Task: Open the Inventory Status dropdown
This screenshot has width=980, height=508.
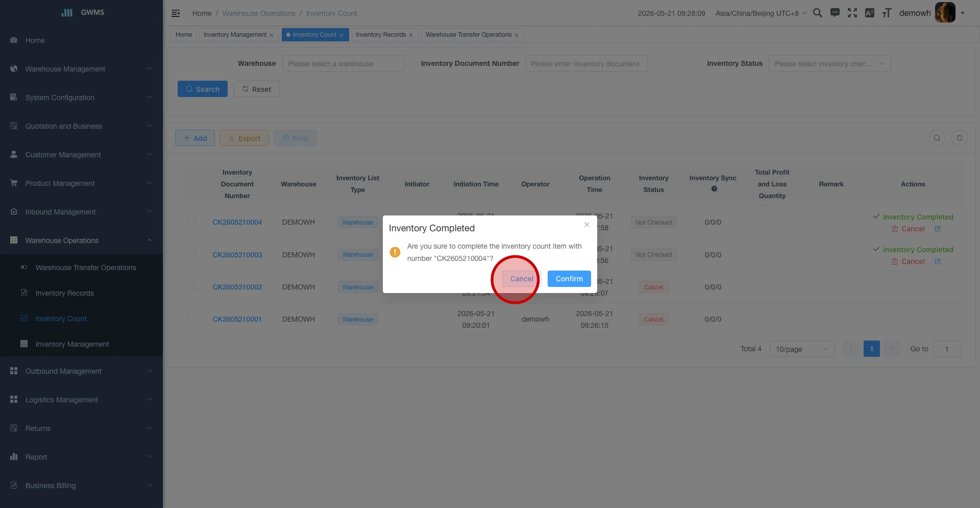Action: (830, 64)
